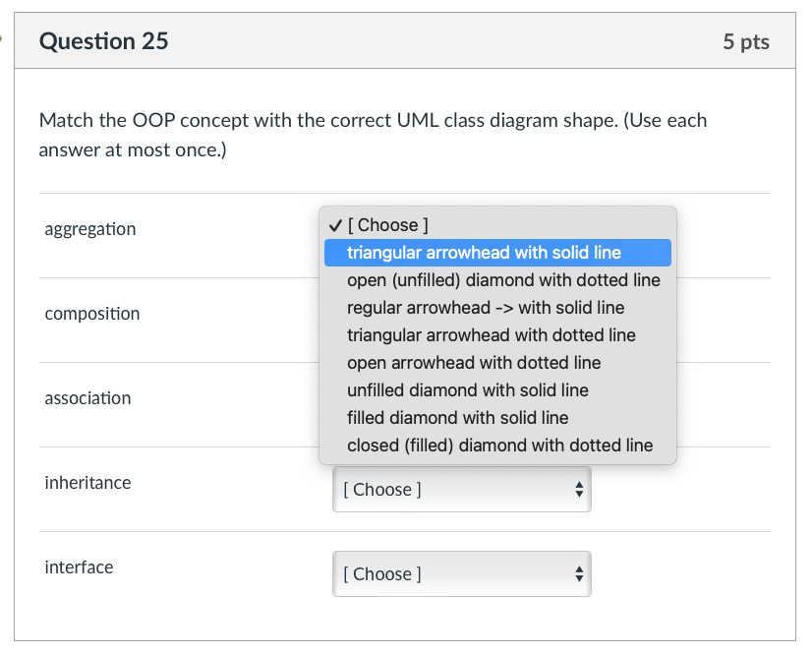Choose "triangular arrowhead with solid line" option

484,253
